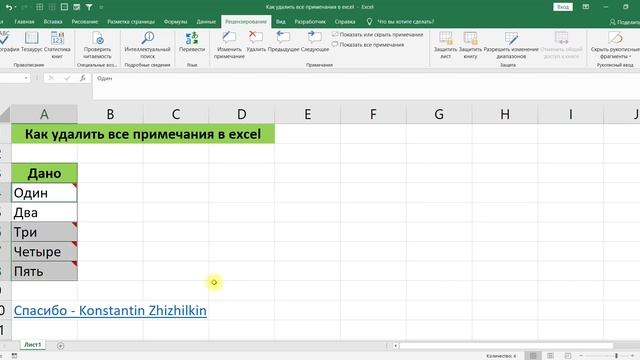
Task: Switch to Normal view in status bar
Action: (533, 356)
